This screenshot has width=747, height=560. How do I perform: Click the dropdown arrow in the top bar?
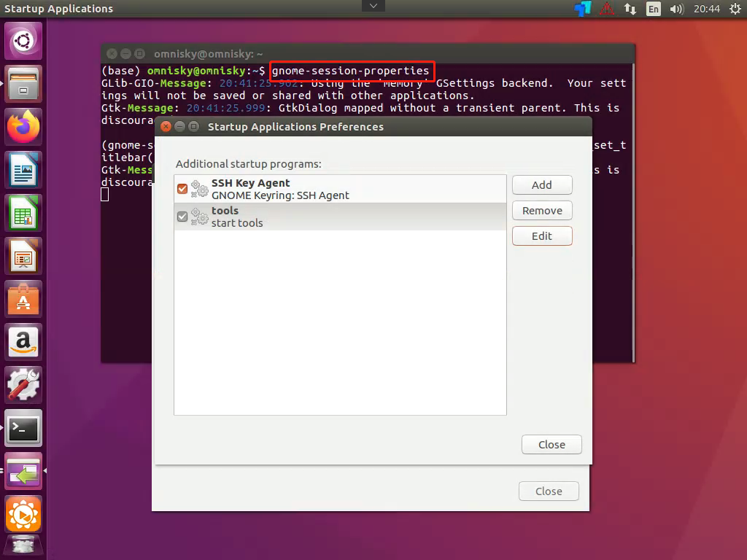click(373, 5)
